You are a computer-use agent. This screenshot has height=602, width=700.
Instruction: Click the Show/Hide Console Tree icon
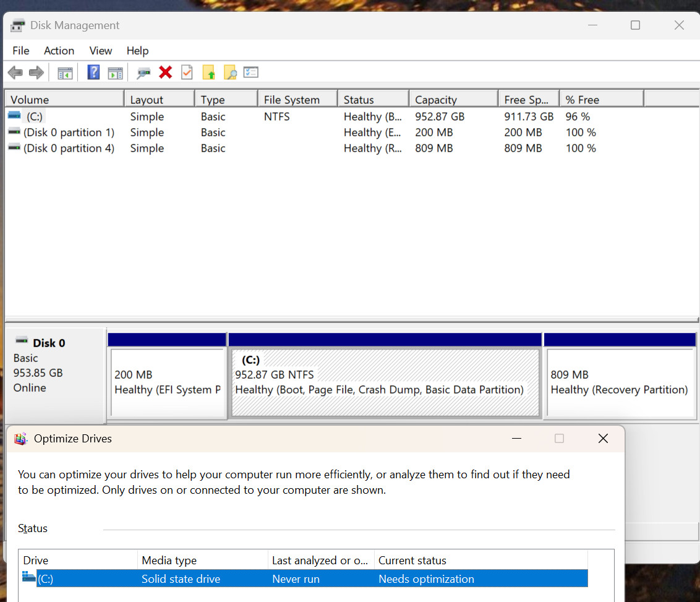coord(65,73)
